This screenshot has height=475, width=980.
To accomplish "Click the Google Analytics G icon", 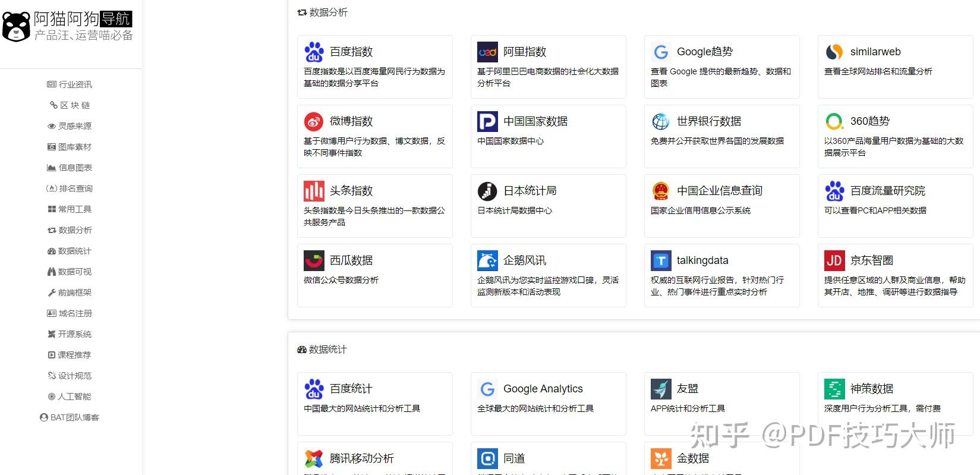I will coord(487,389).
